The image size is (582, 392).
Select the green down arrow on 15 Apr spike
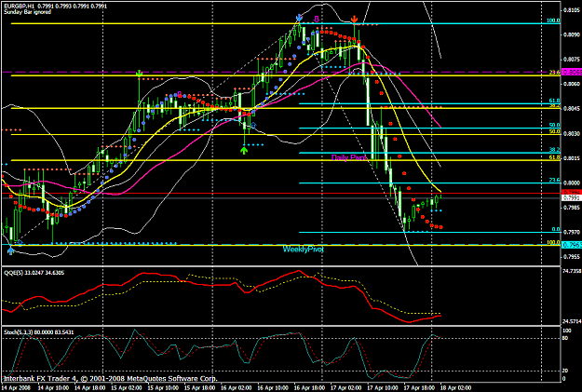coord(139,74)
